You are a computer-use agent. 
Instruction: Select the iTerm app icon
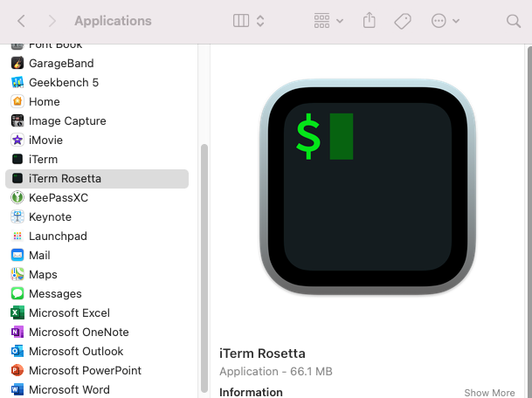(x=17, y=159)
